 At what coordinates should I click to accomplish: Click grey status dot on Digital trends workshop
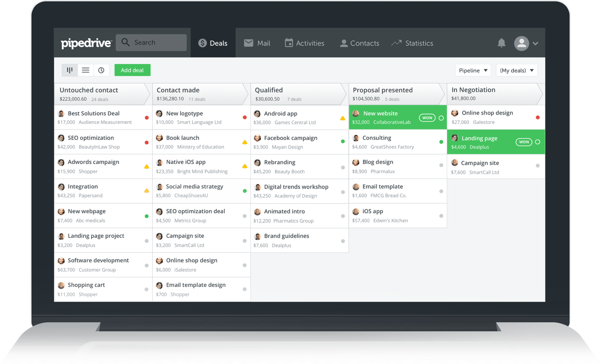(343, 192)
